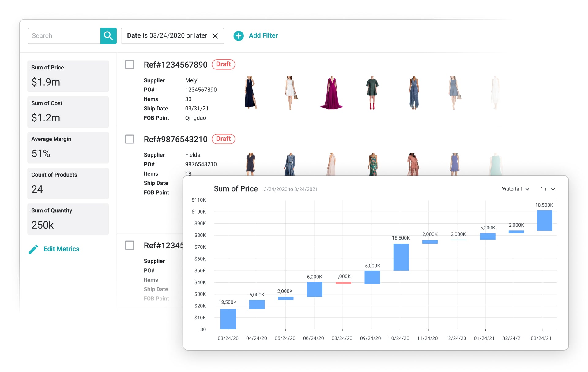Select the Average Margin metric card

(x=68, y=147)
